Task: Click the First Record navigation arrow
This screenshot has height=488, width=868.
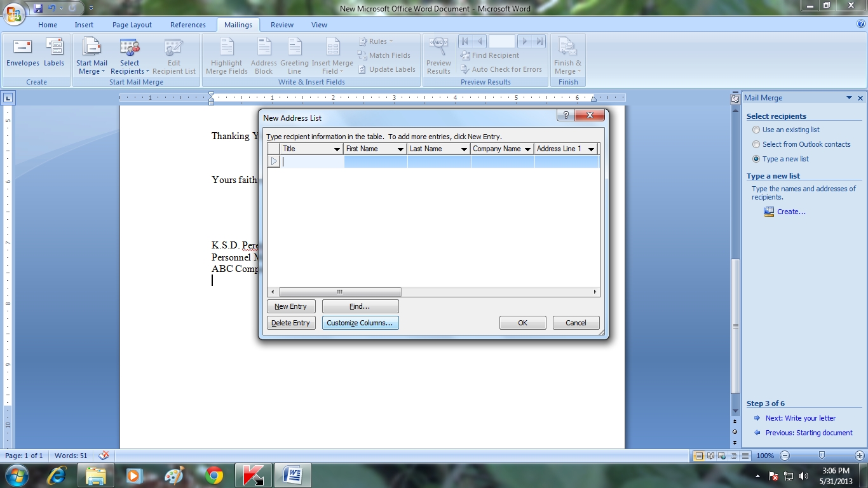Action: point(465,41)
